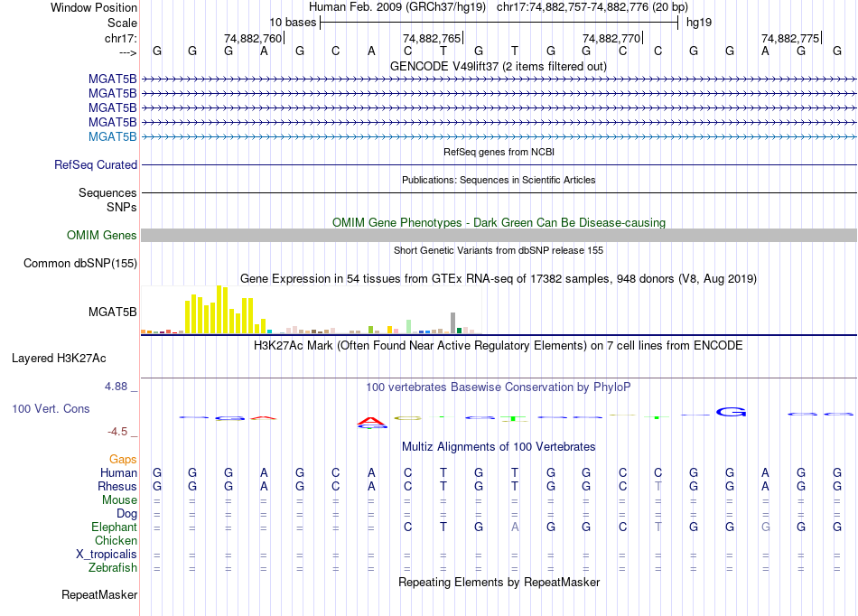Click the SNPs track label

coord(122,208)
